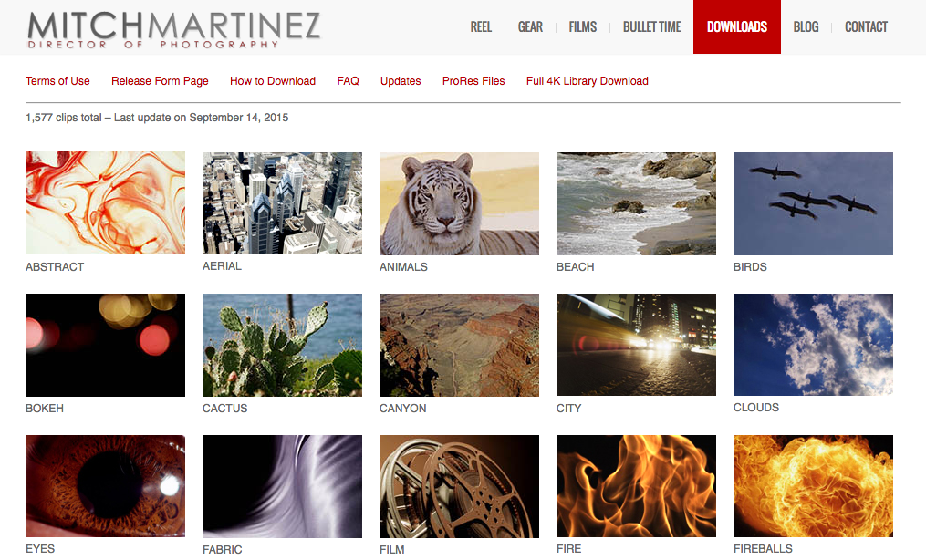Image resolution: width=926 pixels, height=560 pixels.
Task: Open the Film reel thumbnail
Action: [459, 486]
